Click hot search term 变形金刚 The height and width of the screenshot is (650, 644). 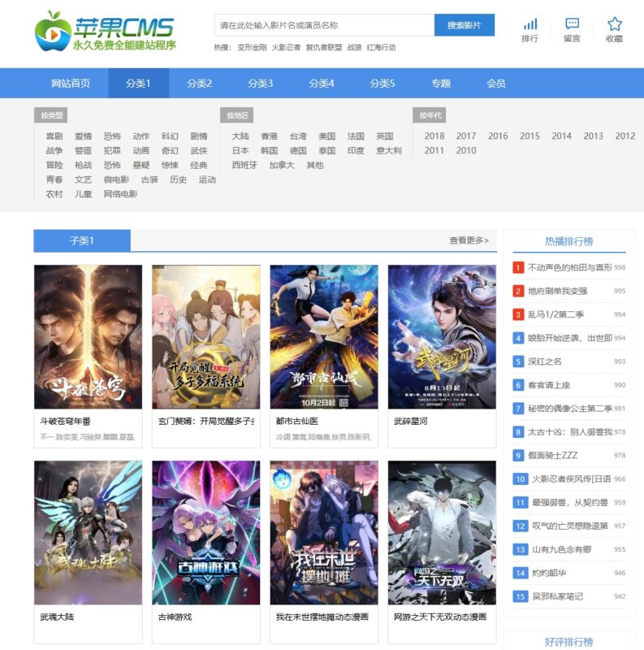click(250, 48)
